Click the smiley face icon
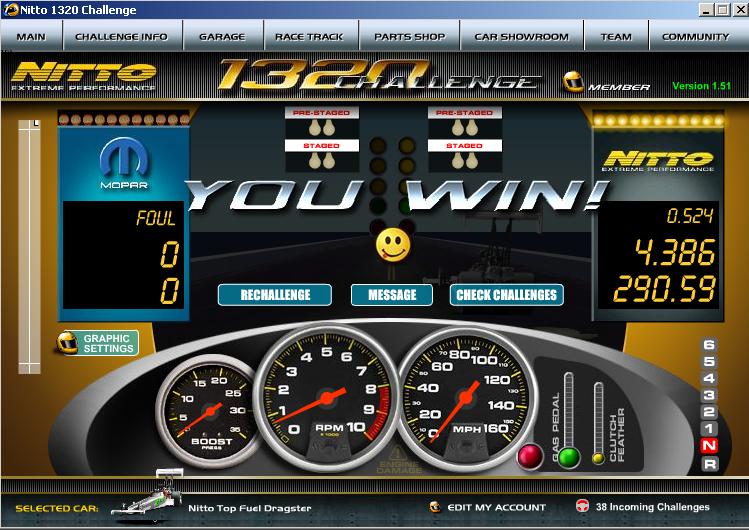This screenshot has height=530, width=749. pyautogui.click(x=393, y=245)
